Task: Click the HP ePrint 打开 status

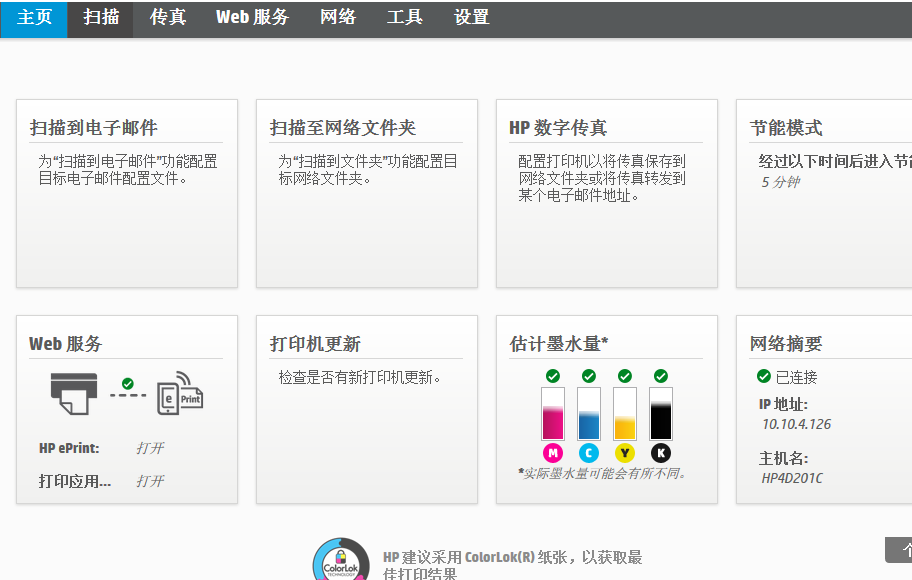Action: click(x=150, y=448)
